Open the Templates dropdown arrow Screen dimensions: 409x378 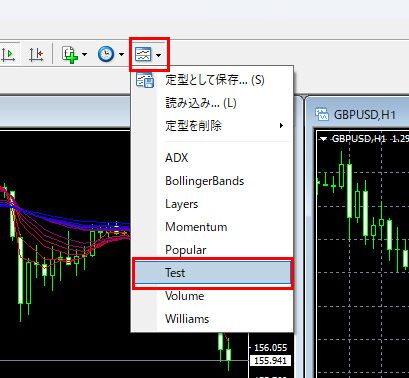[x=159, y=55]
